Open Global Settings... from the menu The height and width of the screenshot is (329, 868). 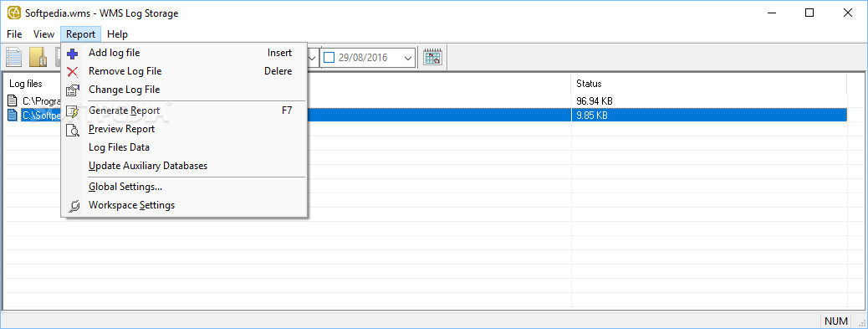pyautogui.click(x=184, y=187)
